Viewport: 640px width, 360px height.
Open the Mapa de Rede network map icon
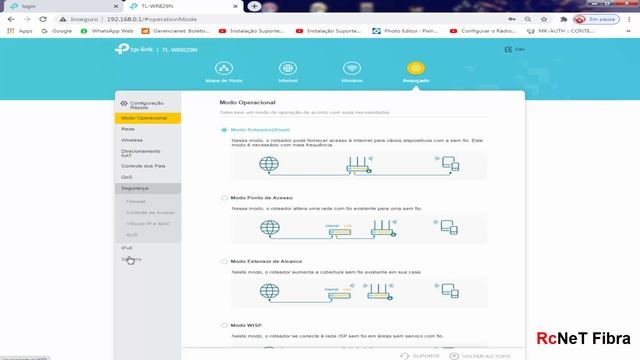pos(224,68)
